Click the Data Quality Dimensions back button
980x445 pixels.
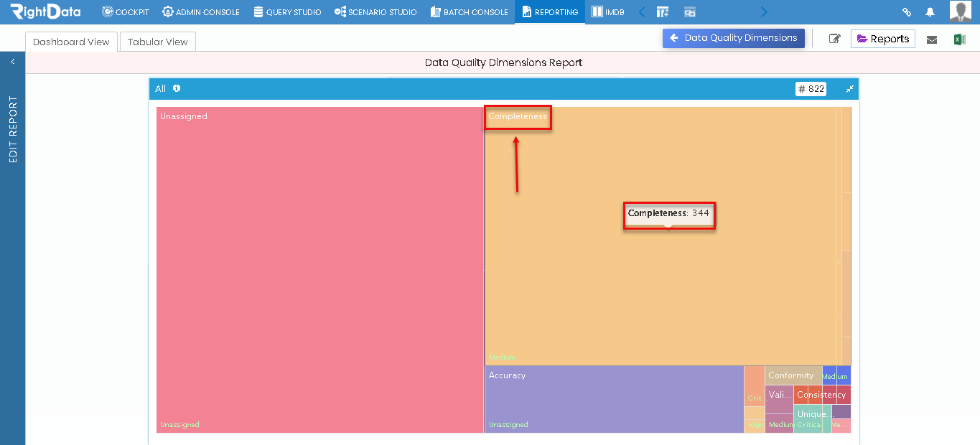point(733,38)
